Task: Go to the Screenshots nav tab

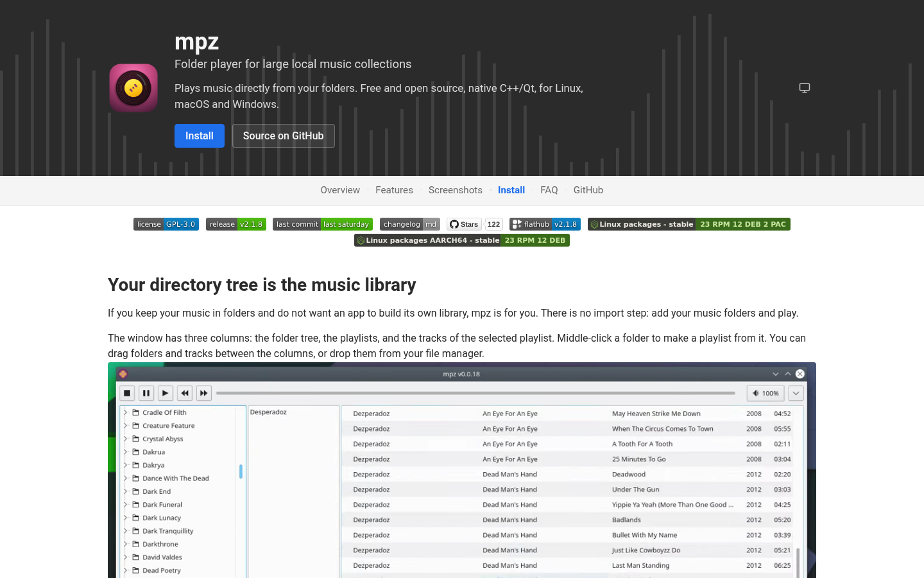Action: (x=456, y=190)
